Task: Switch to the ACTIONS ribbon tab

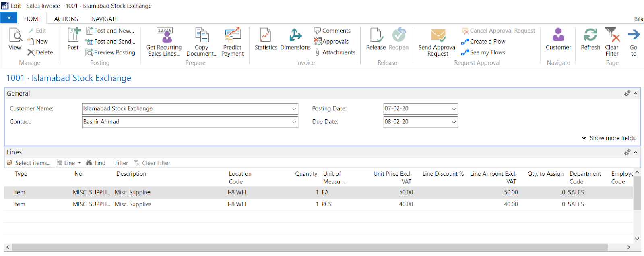Action: tap(66, 19)
